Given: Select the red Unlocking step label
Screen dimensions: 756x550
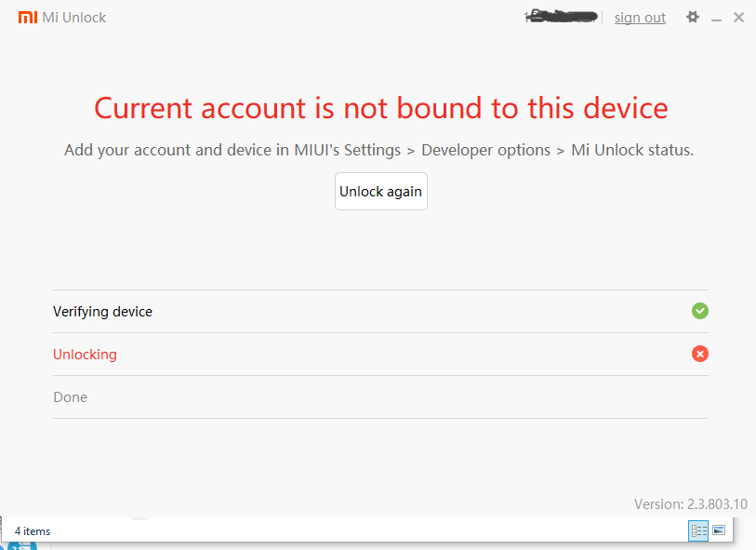Looking at the screenshot, I should (85, 355).
